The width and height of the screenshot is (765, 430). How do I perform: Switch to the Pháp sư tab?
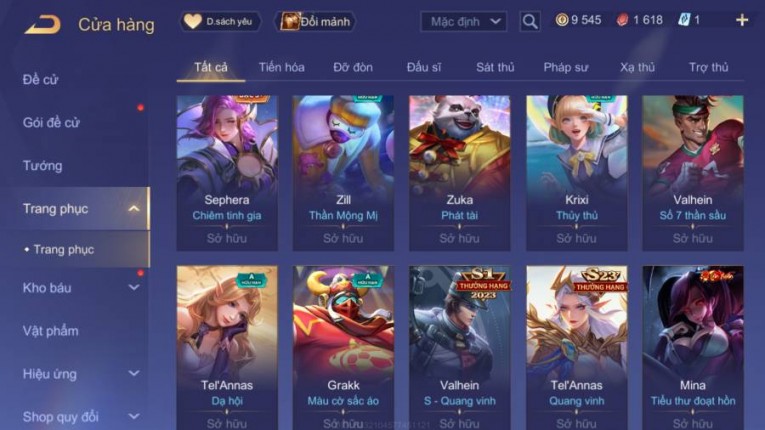tap(566, 67)
